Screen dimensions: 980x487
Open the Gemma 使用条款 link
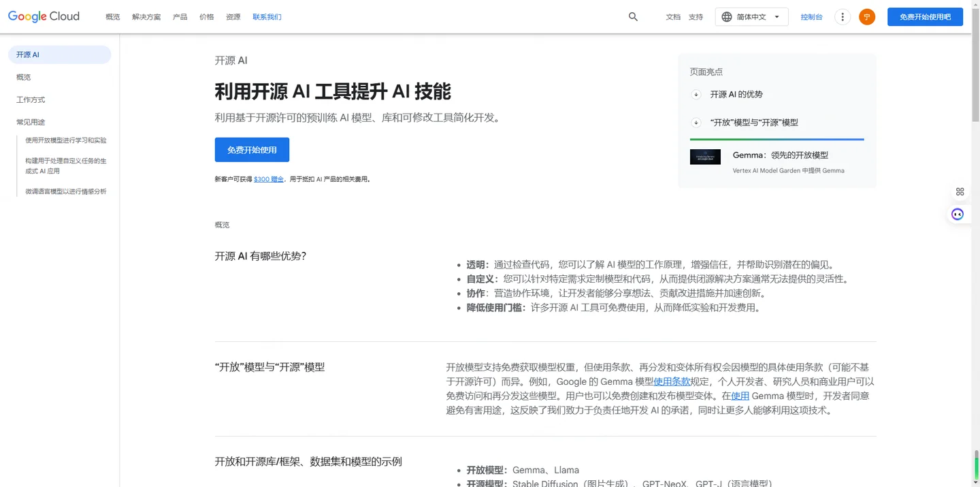672,381
